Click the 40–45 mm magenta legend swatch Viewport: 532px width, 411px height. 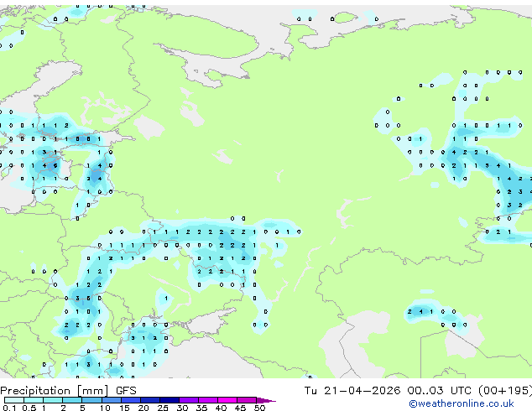(227, 400)
